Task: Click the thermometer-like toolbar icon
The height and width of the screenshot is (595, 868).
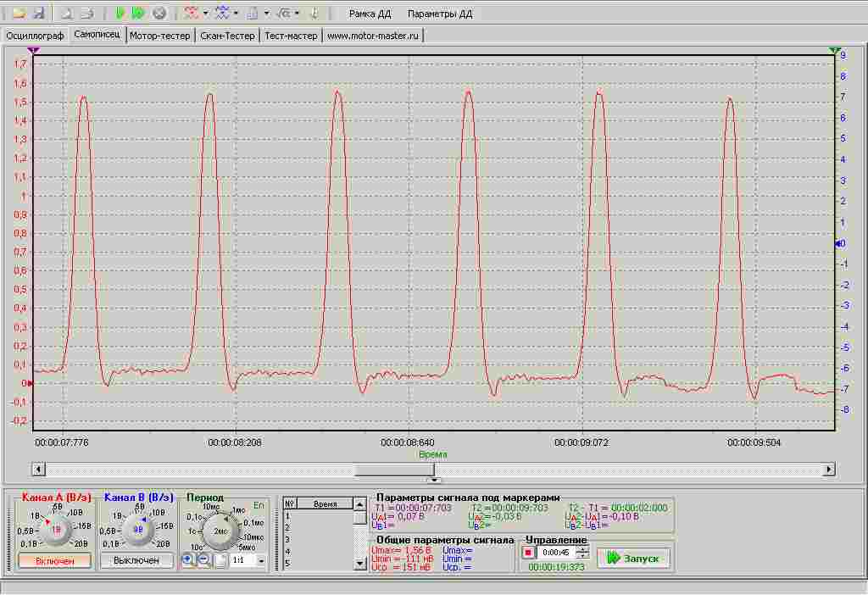Action: 314,14
